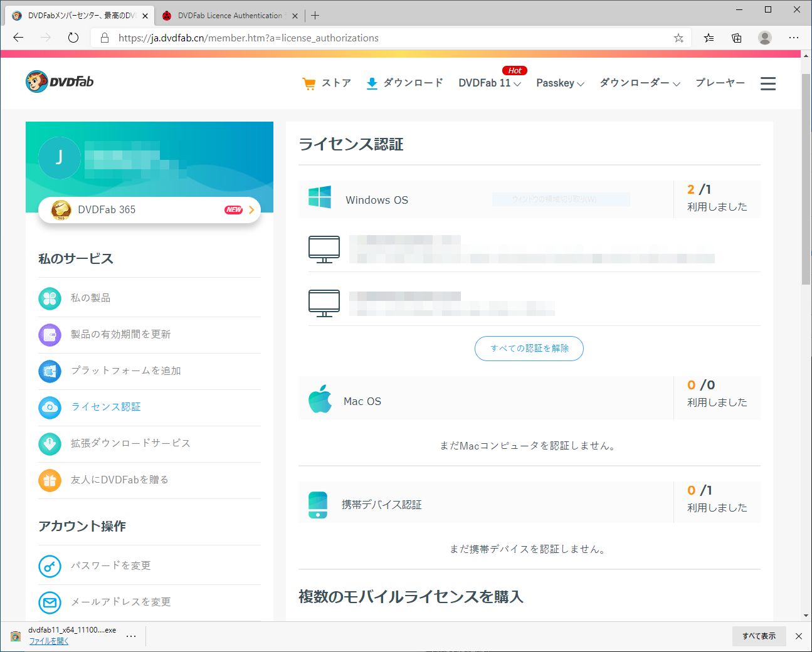Click the Windows OS section label

pos(377,200)
